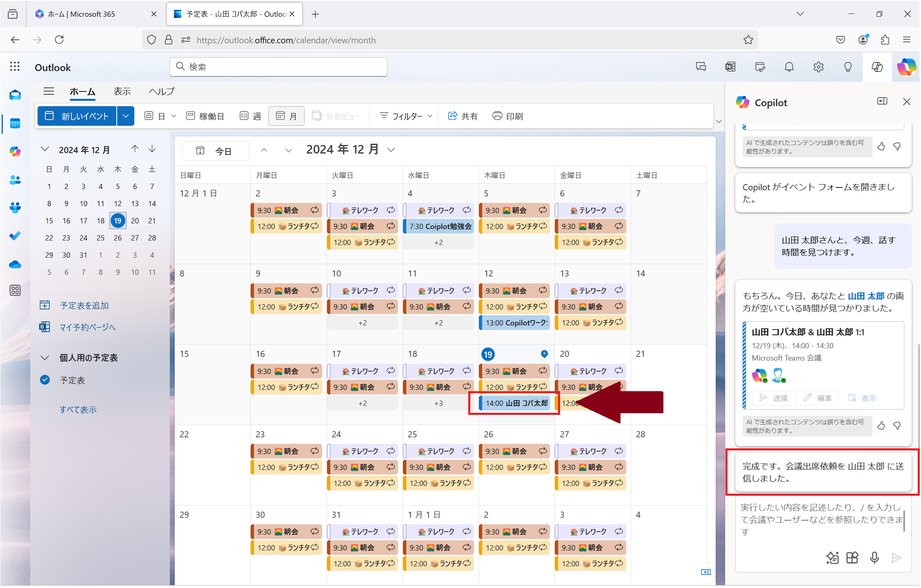
Task: Open Copilot app in left sidebar
Action: coord(15,151)
